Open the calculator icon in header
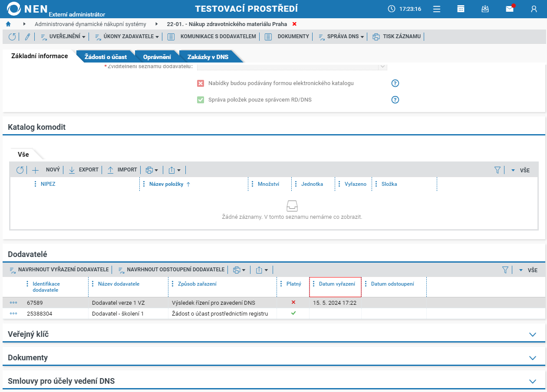Viewport: 547px width, 392px height. 461,9
